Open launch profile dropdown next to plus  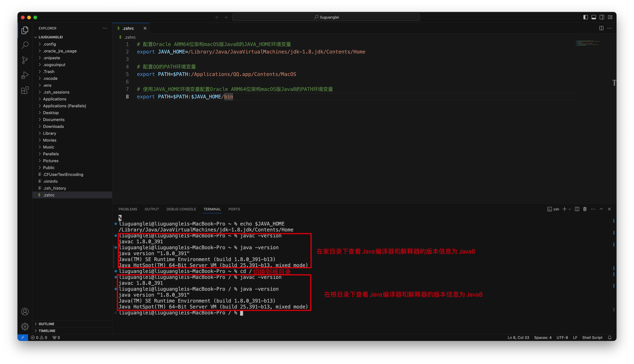tap(570, 209)
